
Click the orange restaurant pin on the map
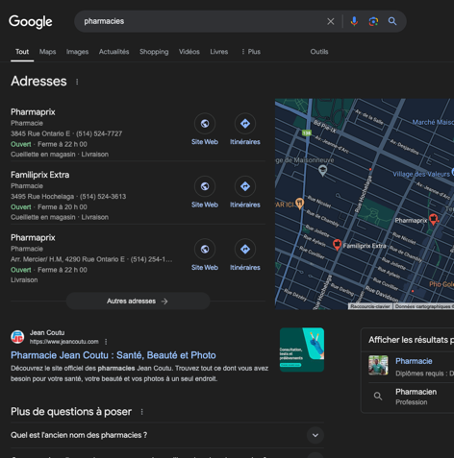(x=300, y=203)
